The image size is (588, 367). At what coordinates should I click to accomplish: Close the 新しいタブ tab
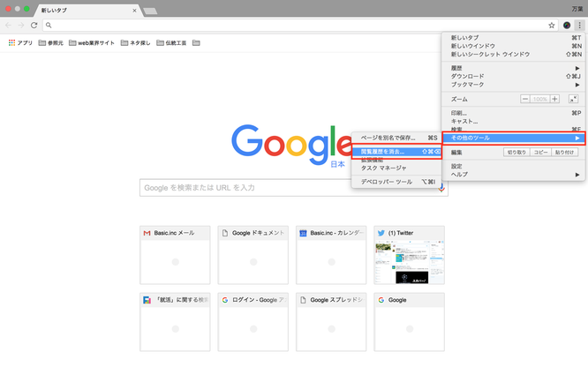134,11
